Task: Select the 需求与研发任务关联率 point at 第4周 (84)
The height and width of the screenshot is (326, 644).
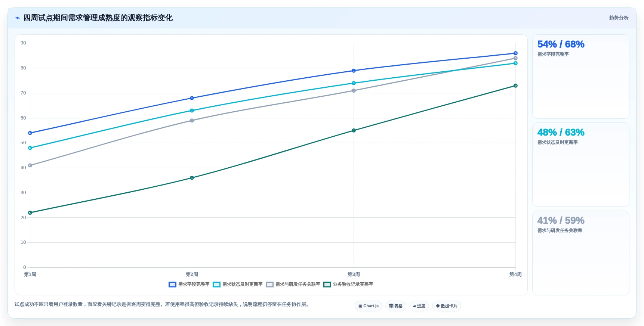Action: (515, 58)
